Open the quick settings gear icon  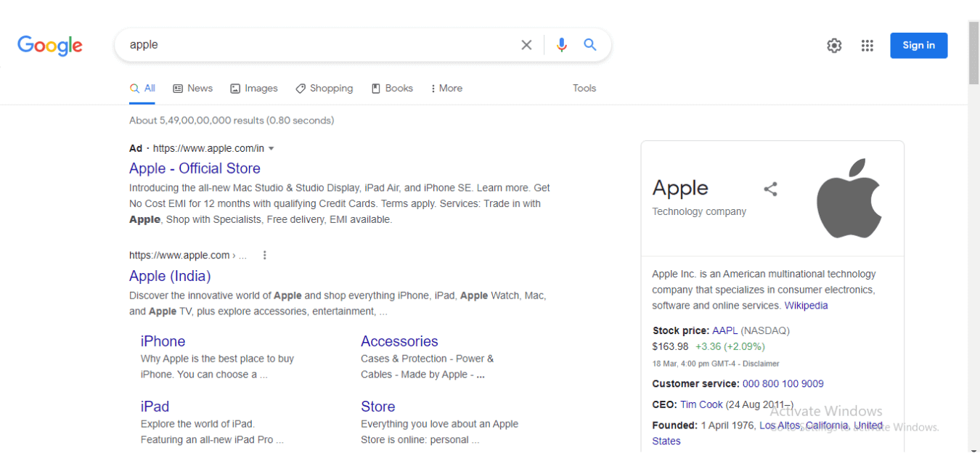833,45
